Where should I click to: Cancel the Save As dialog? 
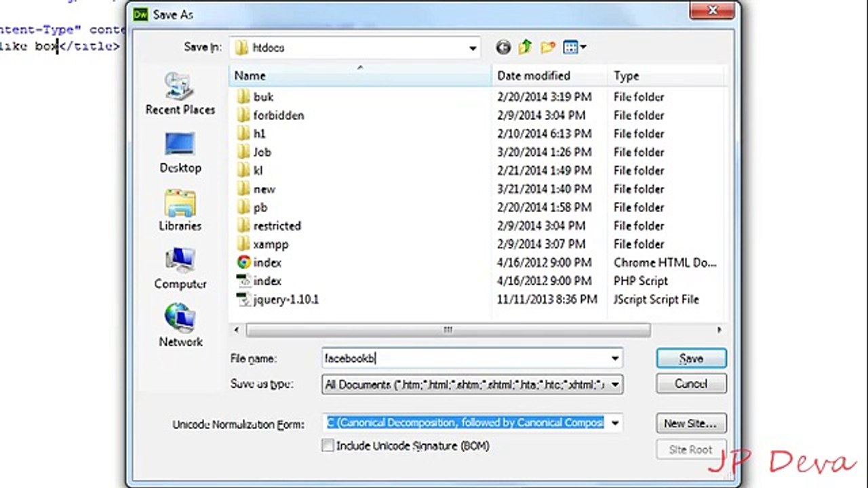691,384
